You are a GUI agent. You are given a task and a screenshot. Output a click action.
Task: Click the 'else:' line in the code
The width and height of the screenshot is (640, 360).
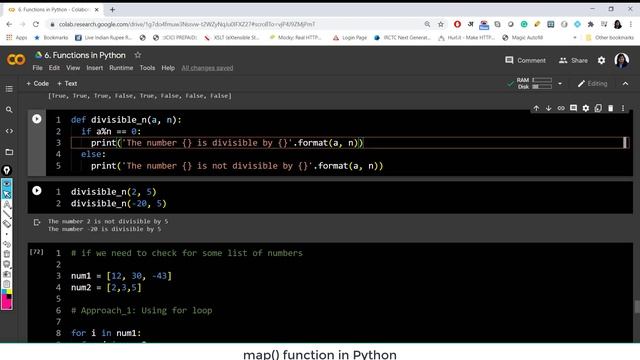93,154
